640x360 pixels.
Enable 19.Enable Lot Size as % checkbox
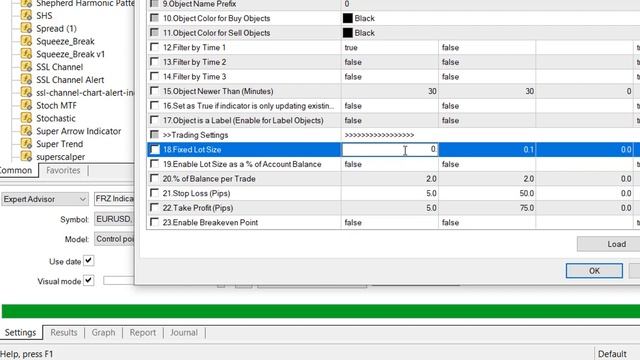pyautogui.click(x=154, y=164)
